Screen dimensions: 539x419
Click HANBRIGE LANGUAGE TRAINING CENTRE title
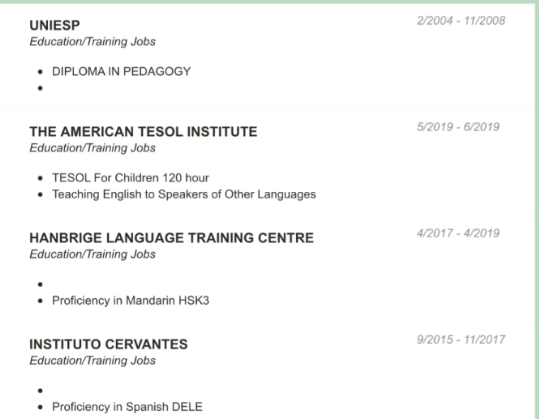(x=172, y=238)
